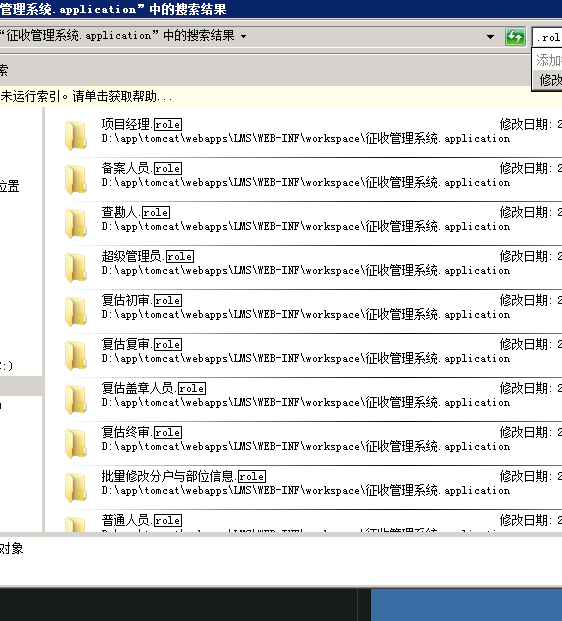Select the 复估终审.role folder icon
The width and height of the screenshot is (562, 621).
point(76,443)
